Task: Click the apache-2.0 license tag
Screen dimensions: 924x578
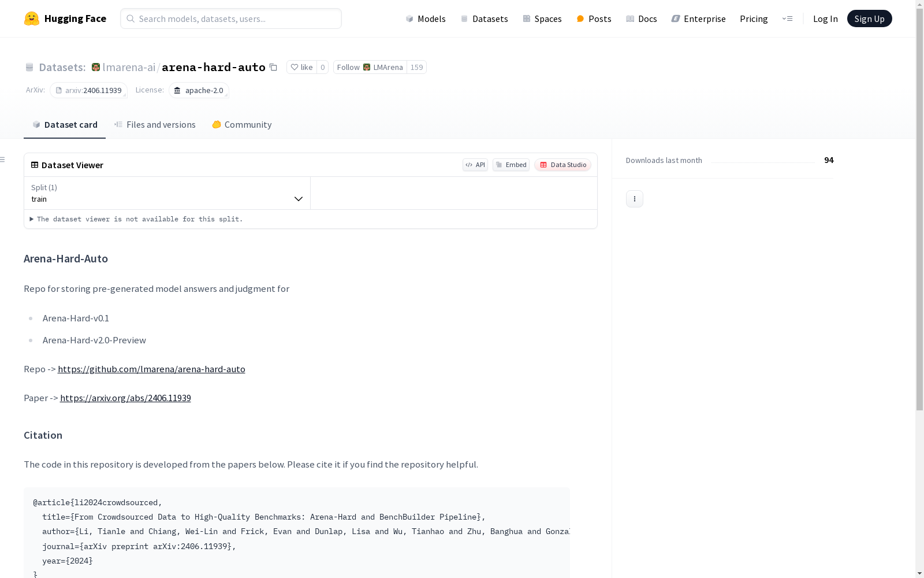Action: [199, 90]
